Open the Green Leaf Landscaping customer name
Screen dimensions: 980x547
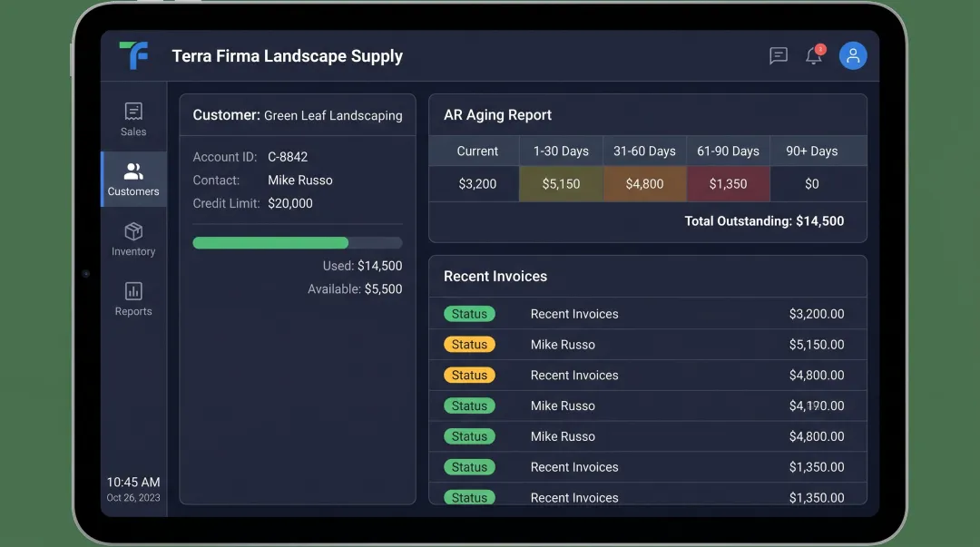(333, 115)
